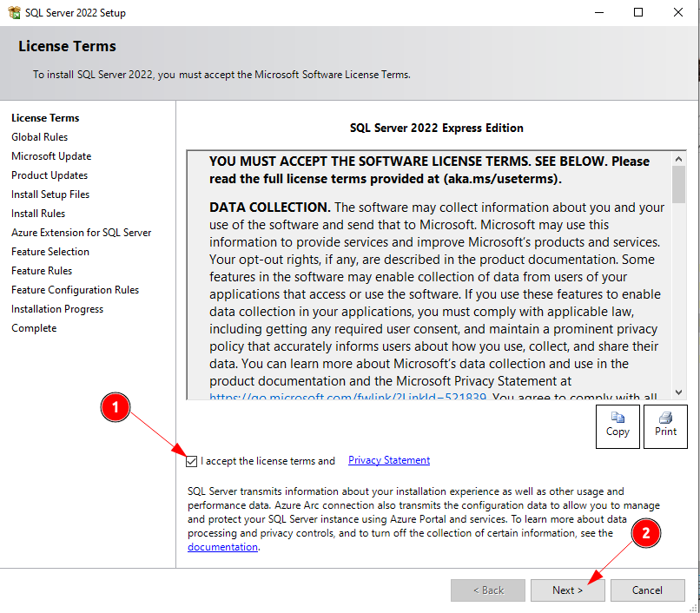Select the Install Rules step
The width and height of the screenshot is (700, 613).
[38, 214]
